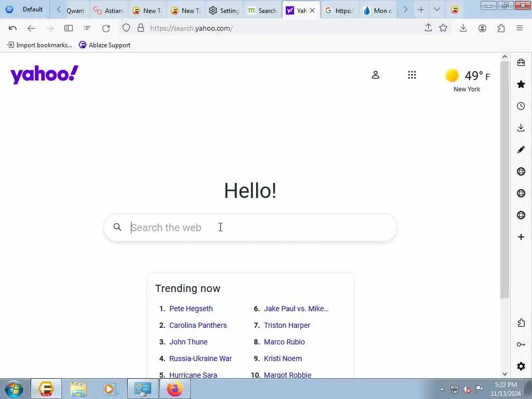
Task: Open Russia-Ukraine War trending link
Action: tap(201, 358)
